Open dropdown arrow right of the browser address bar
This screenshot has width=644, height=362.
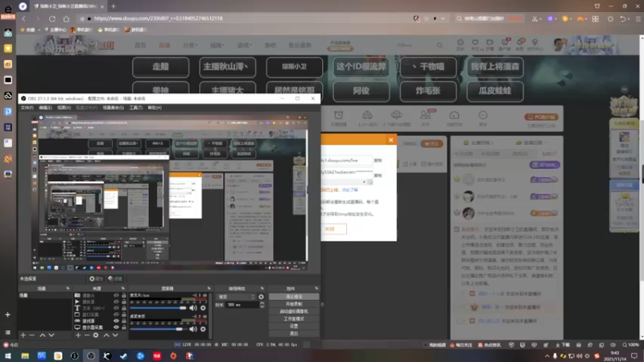click(x=443, y=19)
